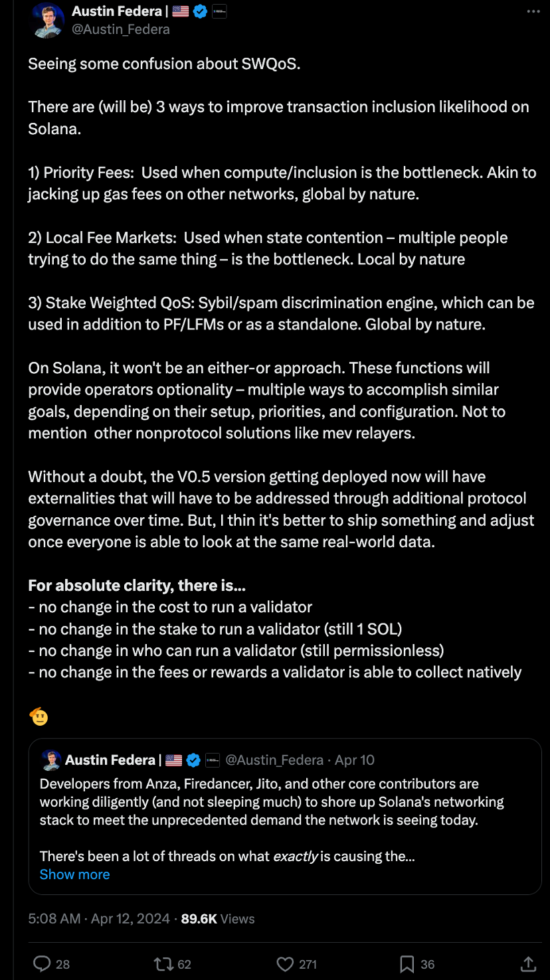Click Austin Federa's display name in header
550x980 pixels.
click(x=117, y=11)
